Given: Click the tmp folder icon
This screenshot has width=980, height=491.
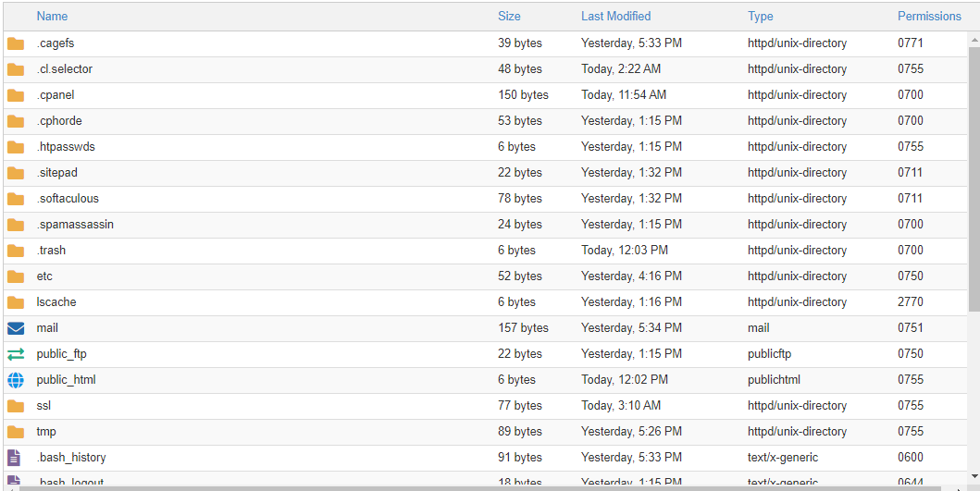Looking at the screenshot, I should pos(16,432).
